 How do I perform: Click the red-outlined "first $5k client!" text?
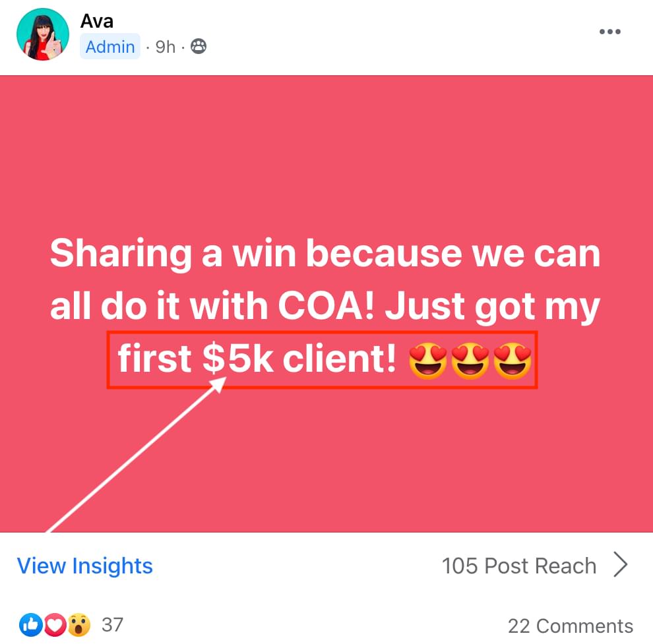(x=257, y=361)
